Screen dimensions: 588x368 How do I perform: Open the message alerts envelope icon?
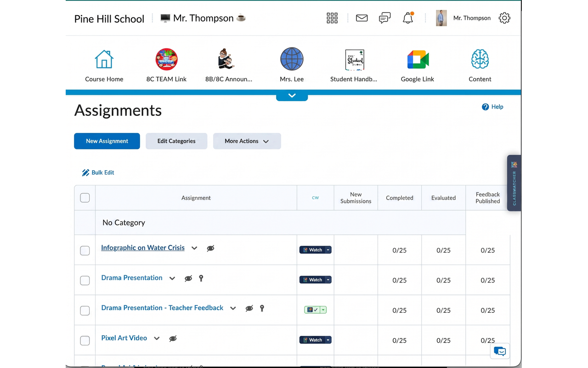(362, 18)
